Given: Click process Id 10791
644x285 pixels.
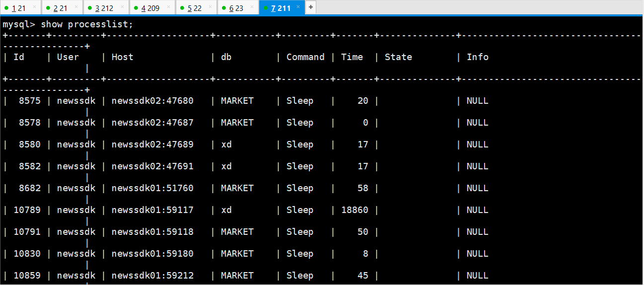Looking at the screenshot, I should [27, 232].
